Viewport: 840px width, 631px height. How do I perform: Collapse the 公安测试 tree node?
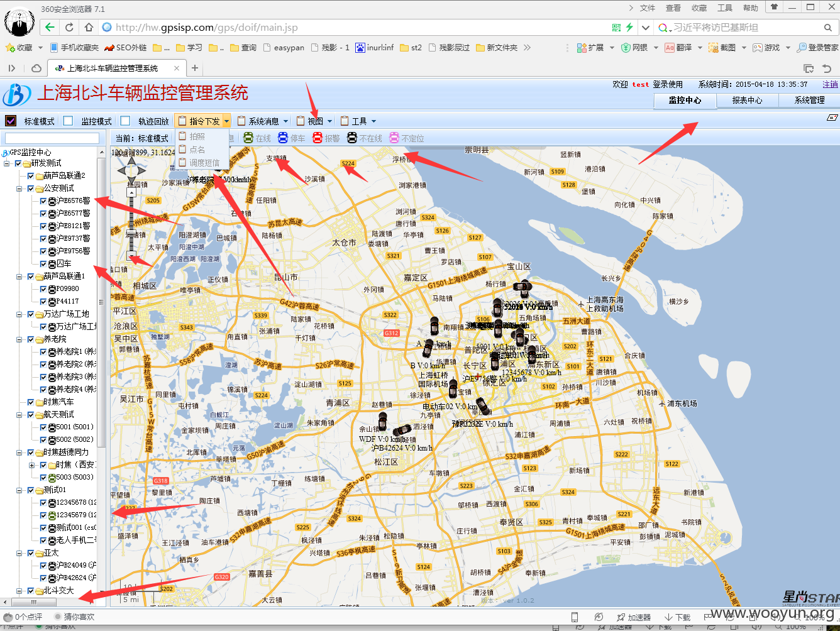coord(19,189)
